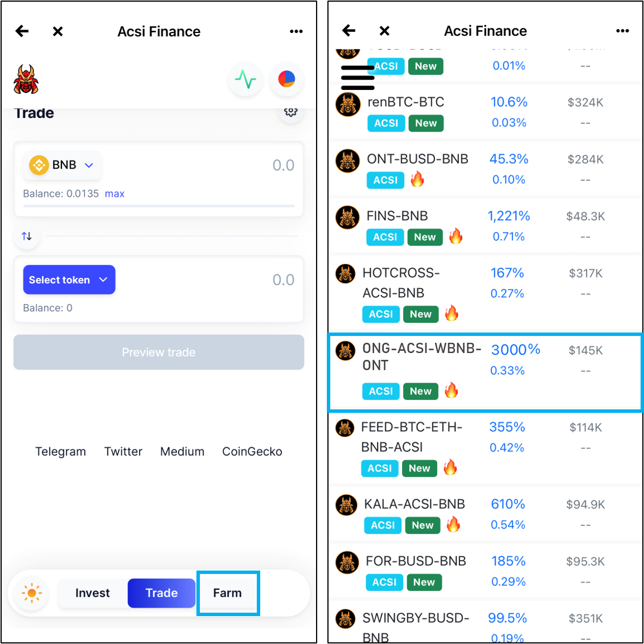The image size is (644, 644).
Task: Click the Preview trade button
Action: click(x=158, y=352)
